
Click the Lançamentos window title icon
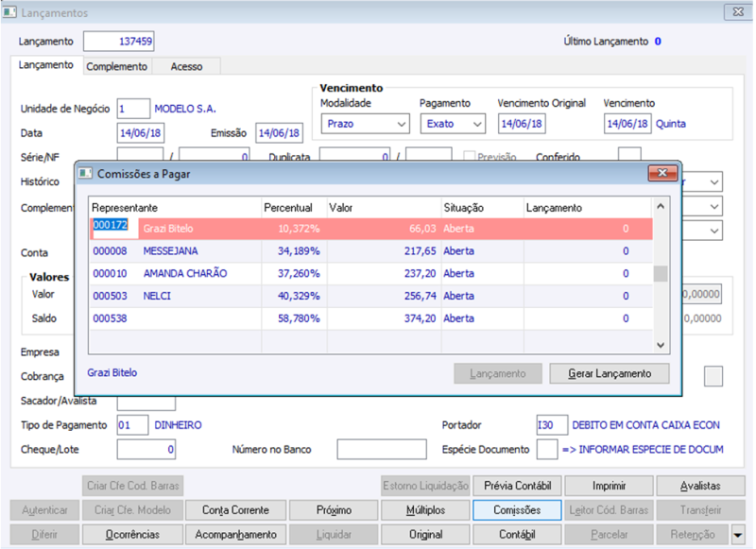pyautogui.click(x=9, y=13)
